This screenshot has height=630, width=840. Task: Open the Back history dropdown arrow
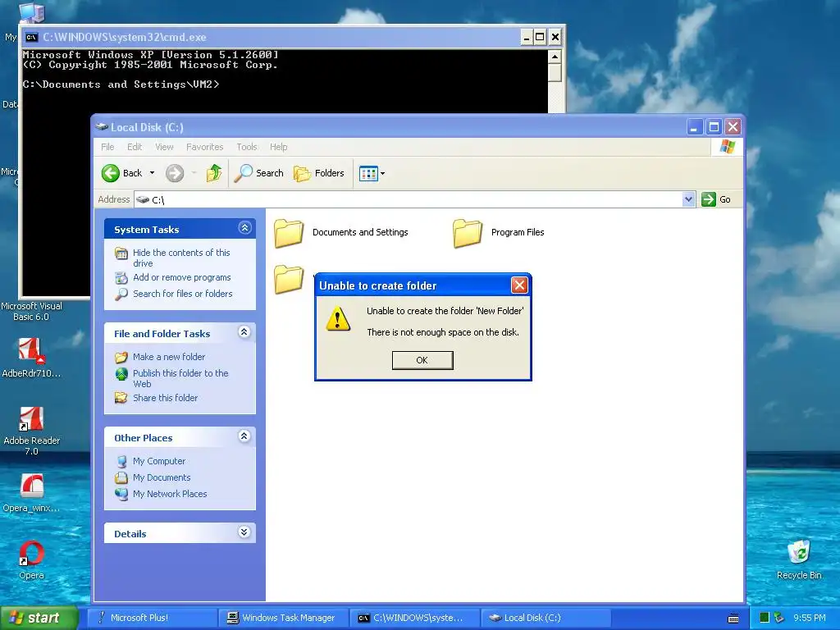coord(152,173)
